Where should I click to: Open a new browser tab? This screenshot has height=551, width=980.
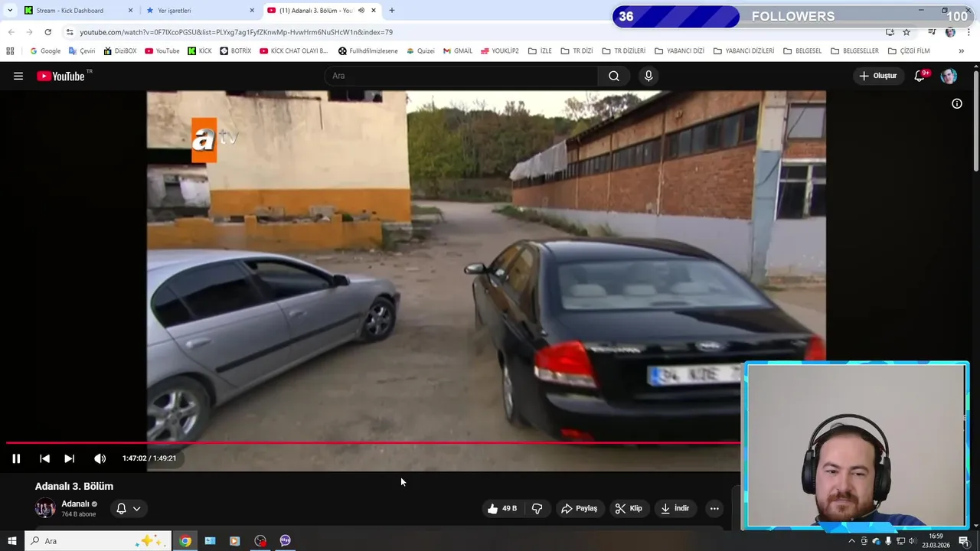click(392, 11)
